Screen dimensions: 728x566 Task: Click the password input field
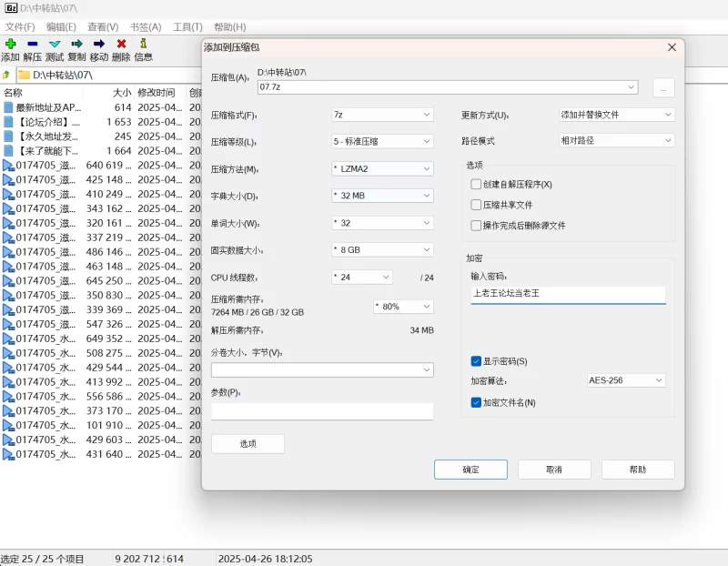click(x=568, y=294)
